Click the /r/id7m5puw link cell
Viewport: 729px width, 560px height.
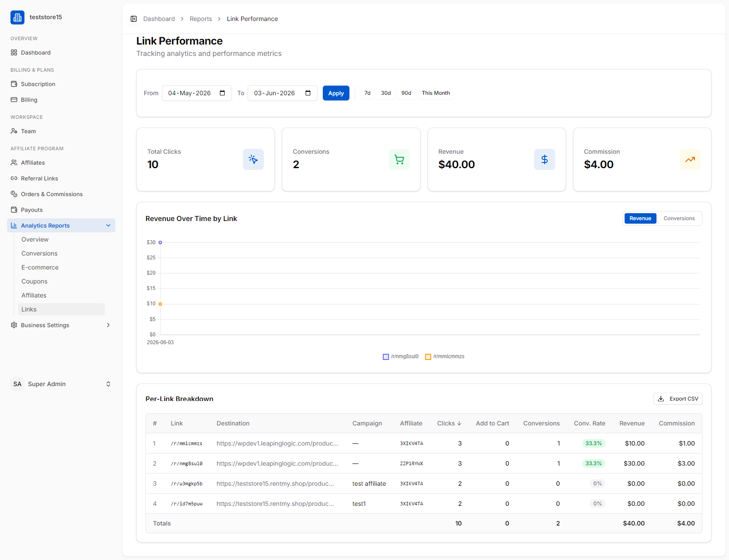click(x=187, y=504)
